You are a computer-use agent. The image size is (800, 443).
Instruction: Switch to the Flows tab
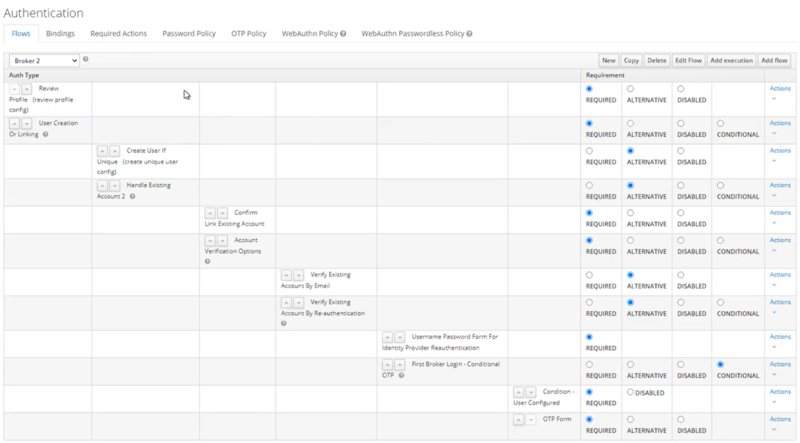pyautogui.click(x=21, y=34)
